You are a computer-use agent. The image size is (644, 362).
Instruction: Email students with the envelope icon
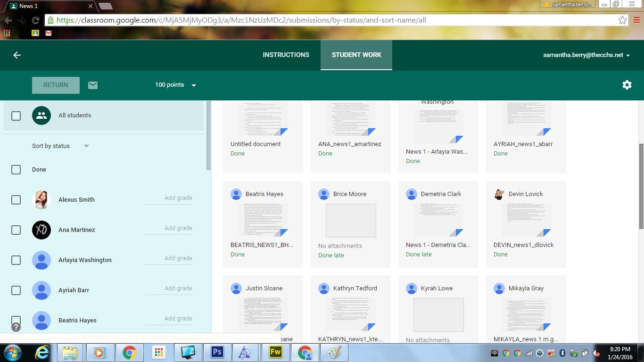[x=93, y=85]
